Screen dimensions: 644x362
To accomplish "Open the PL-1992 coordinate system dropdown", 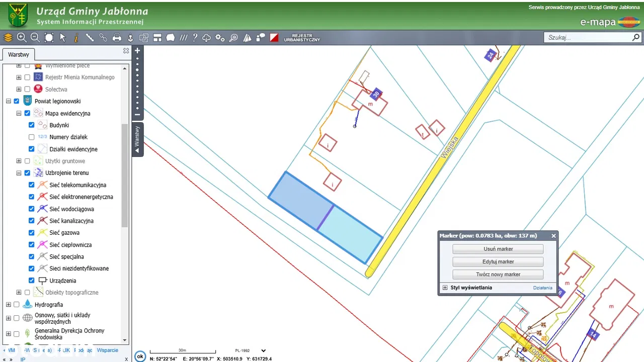I will click(263, 351).
